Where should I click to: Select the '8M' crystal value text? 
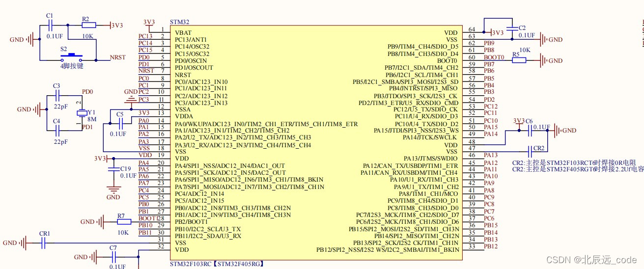click(x=92, y=119)
